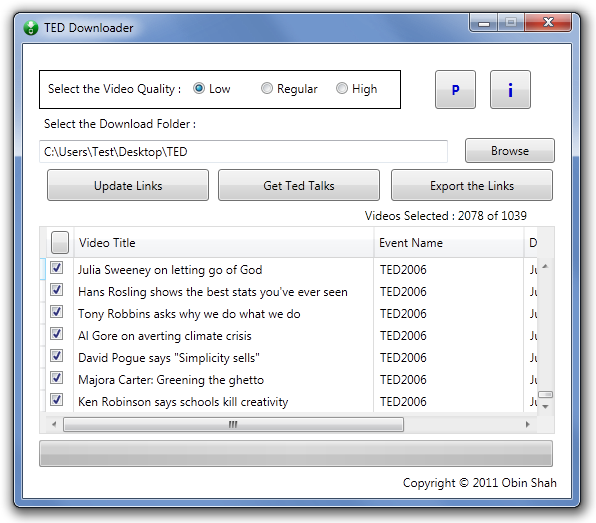Click the horizontal scrollbar left arrow
The width and height of the screenshot is (596, 523).
tap(54, 424)
